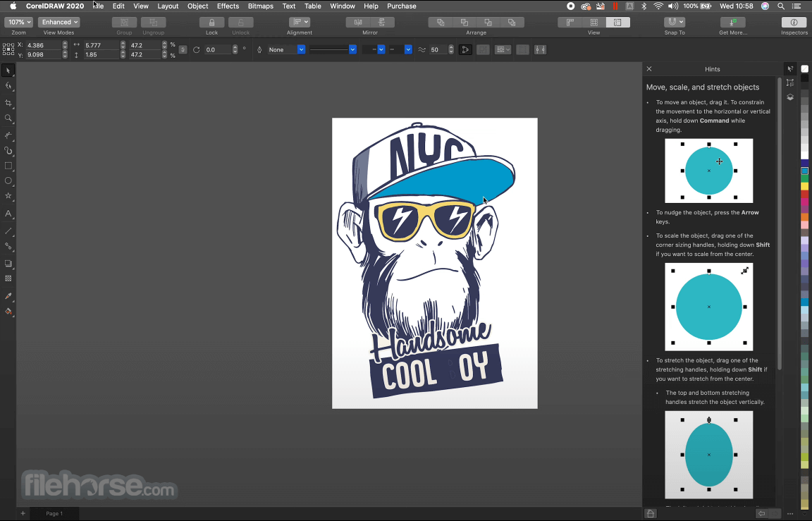Click the To Front arrange icon
This screenshot has height=521, width=812.
point(440,23)
